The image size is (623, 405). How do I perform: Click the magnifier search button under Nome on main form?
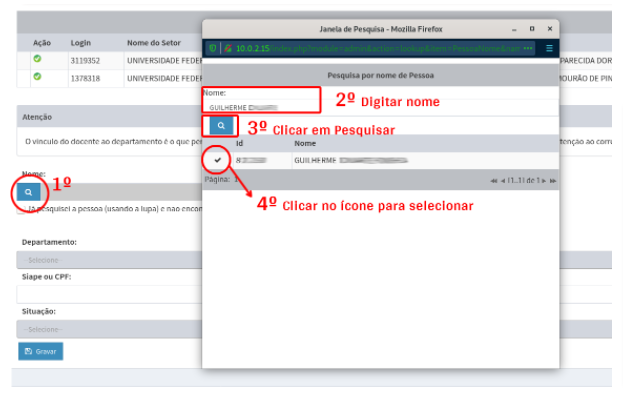point(29,191)
